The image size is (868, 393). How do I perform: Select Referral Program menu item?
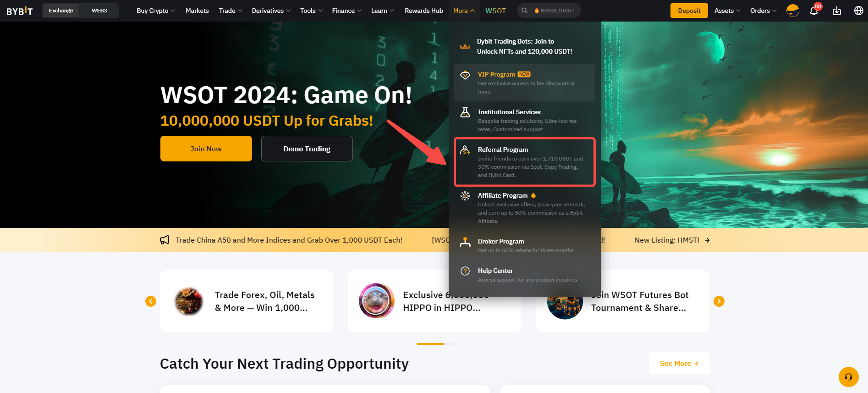(x=525, y=162)
